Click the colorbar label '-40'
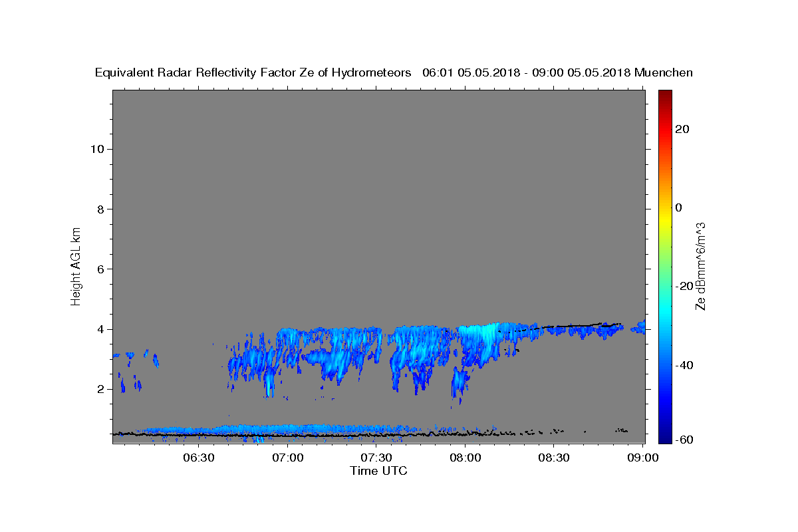798x532 pixels. (x=686, y=364)
